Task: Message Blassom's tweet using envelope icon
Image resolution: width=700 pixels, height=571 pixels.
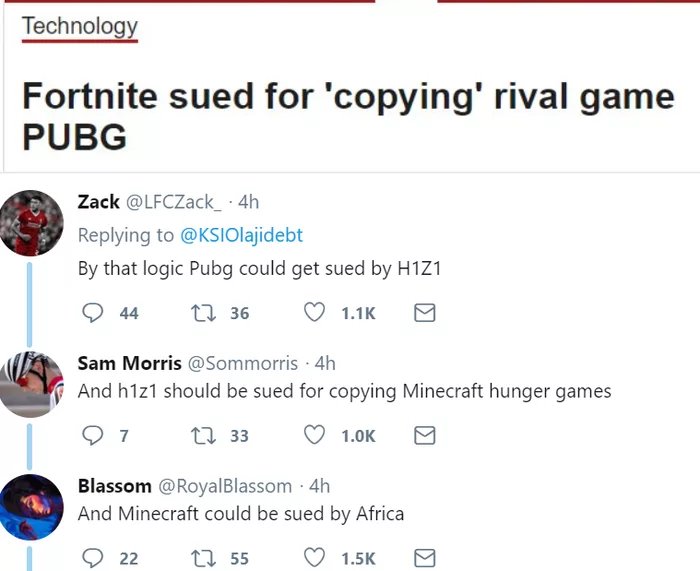Action: tap(424, 558)
